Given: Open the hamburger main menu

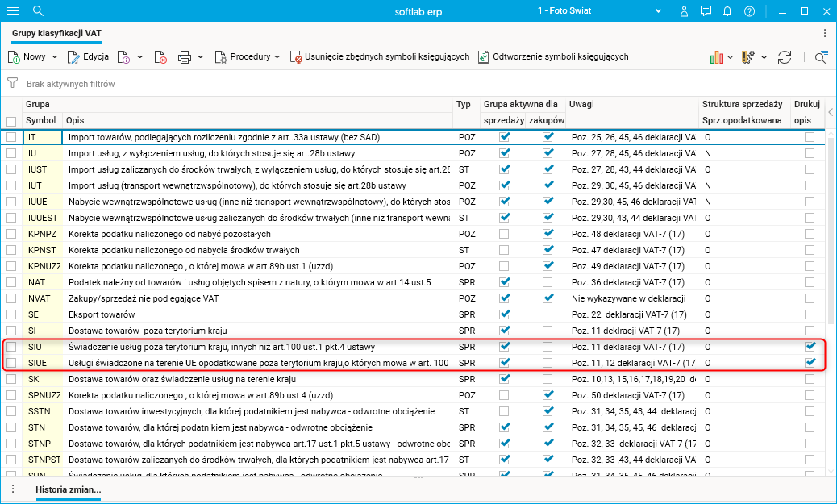Looking at the screenshot, I should (13, 10).
